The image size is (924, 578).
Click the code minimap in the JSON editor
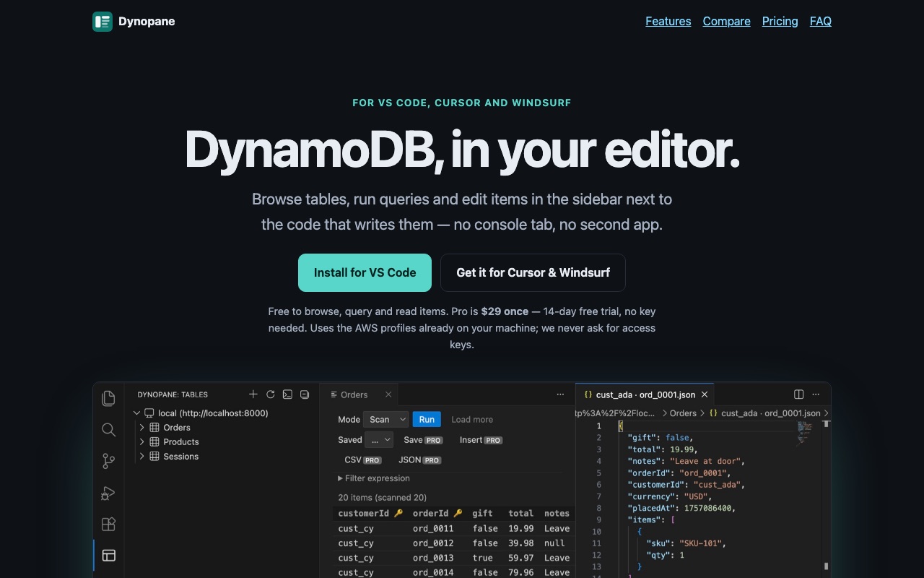pos(805,434)
